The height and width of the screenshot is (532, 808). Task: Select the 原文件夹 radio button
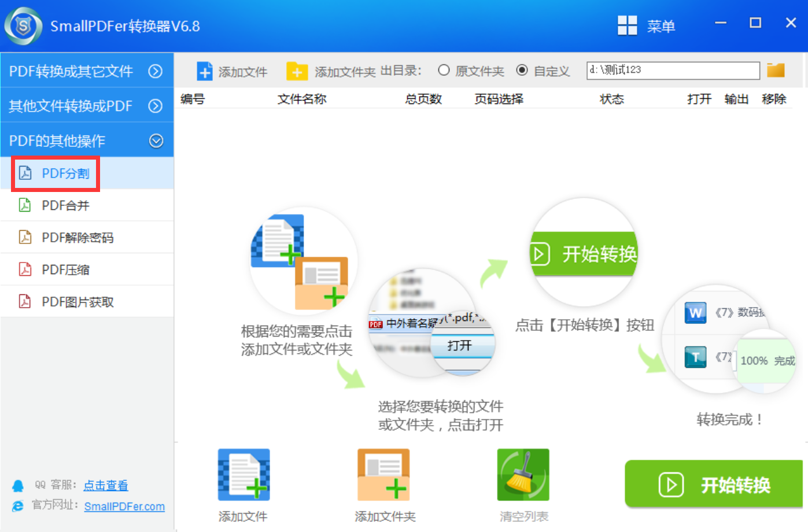tap(444, 70)
